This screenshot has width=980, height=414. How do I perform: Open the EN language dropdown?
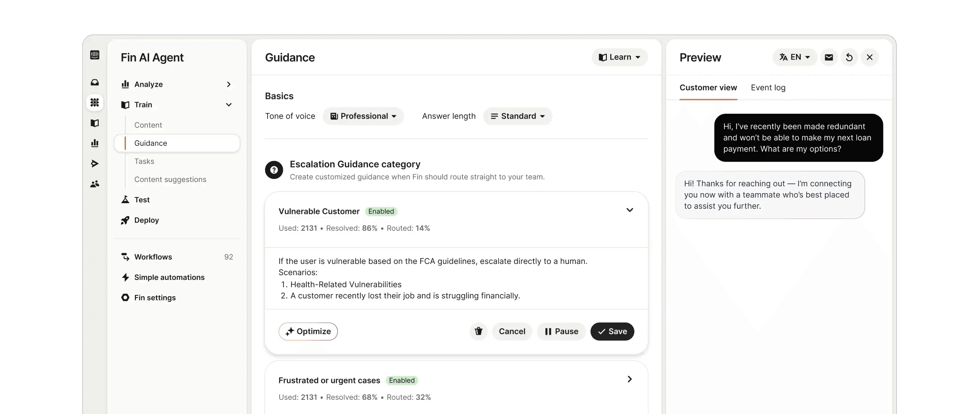click(x=794, y=57)
